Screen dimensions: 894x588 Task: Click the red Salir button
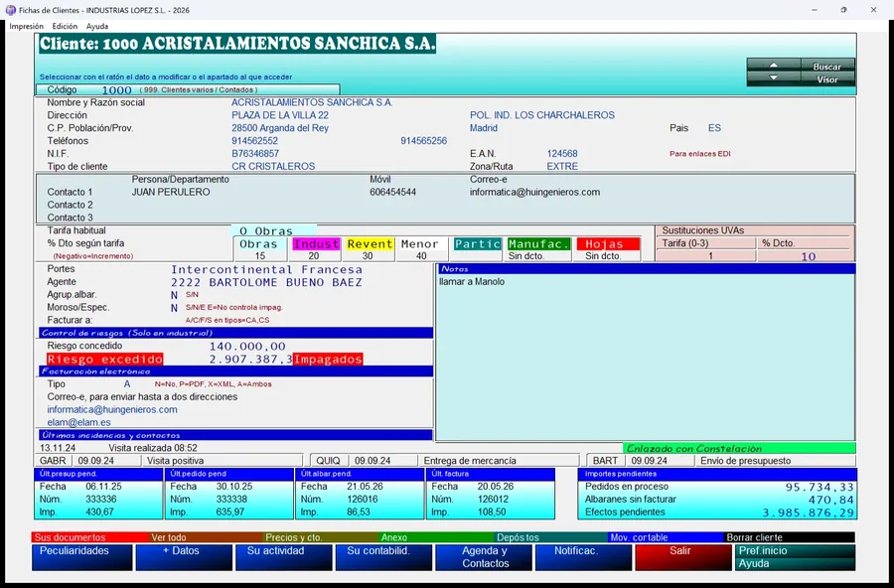pyautogui.click(x=683, y=557)
